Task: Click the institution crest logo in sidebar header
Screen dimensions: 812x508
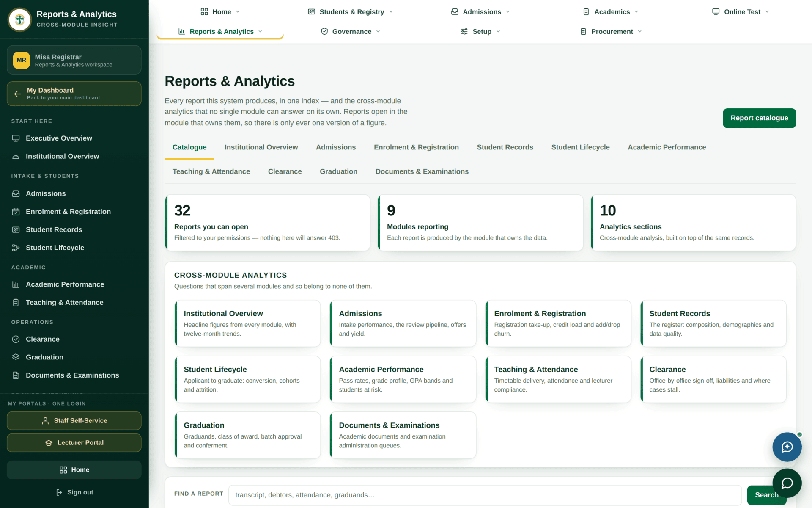Action: click(x=19, y=19)
